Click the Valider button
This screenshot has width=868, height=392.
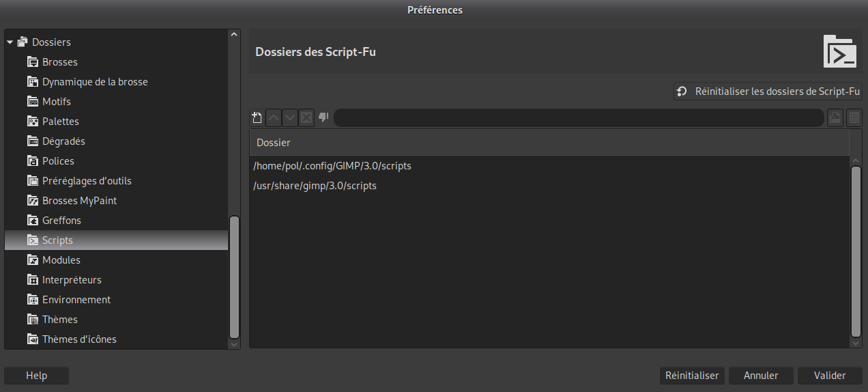(x=830, y=376)
